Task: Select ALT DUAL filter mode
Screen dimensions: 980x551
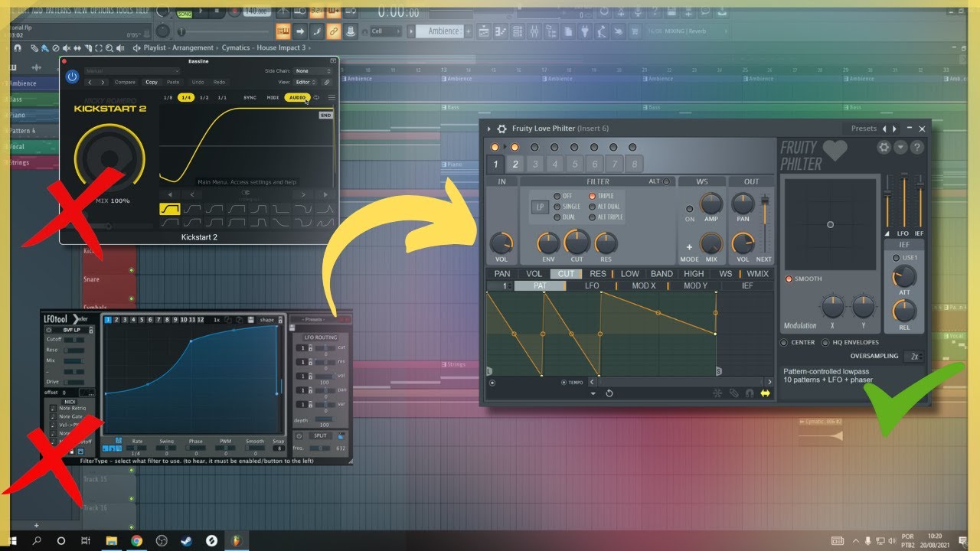Action: [x=591, y=207]
